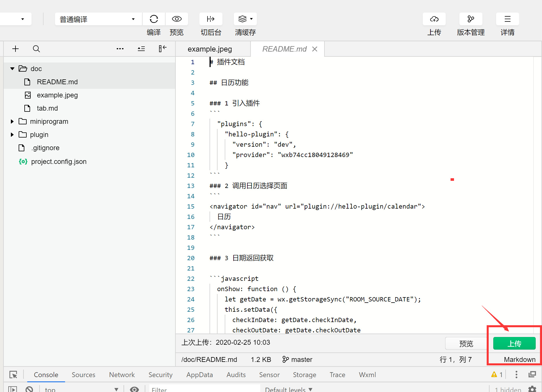Open the Sources devtools tab
Image resolution: width=542 pixels, height=392 pixels.
tap(83, 375)
